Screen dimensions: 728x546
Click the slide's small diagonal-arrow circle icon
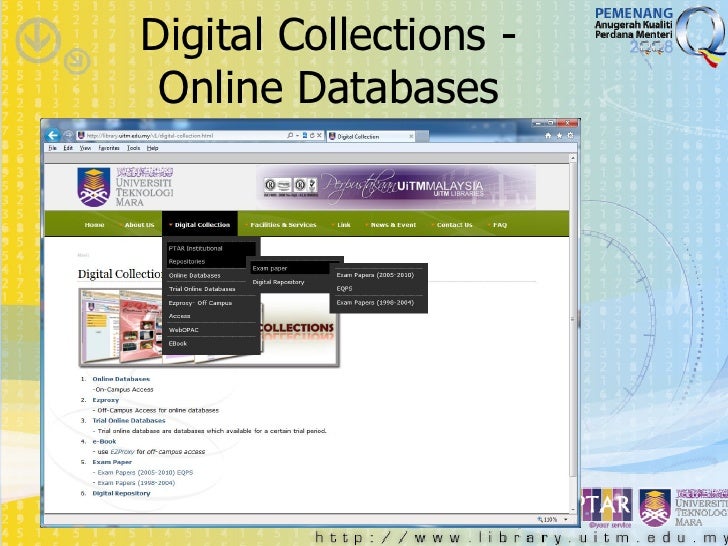click(x=77, y=61)
